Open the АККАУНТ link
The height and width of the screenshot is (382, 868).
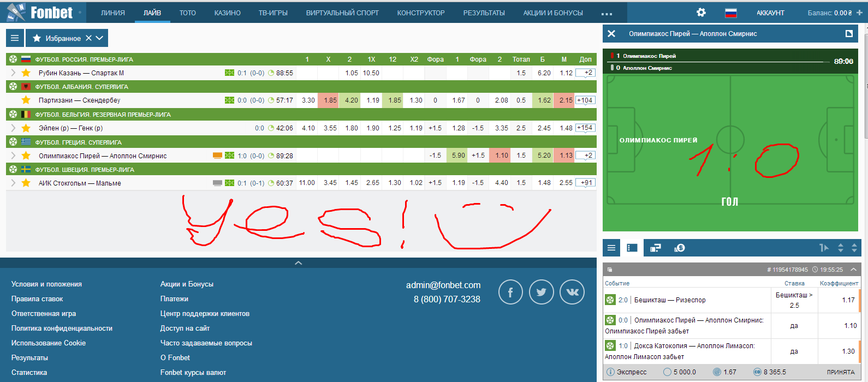(x=770, y=13)
